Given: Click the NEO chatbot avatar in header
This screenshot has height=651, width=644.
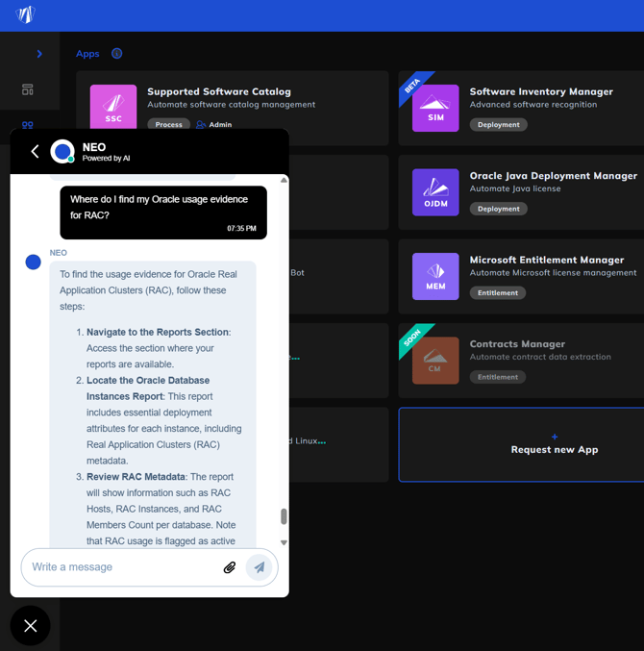Looking at the screenshot, I should pyautogui.click(x=62, y=152).
